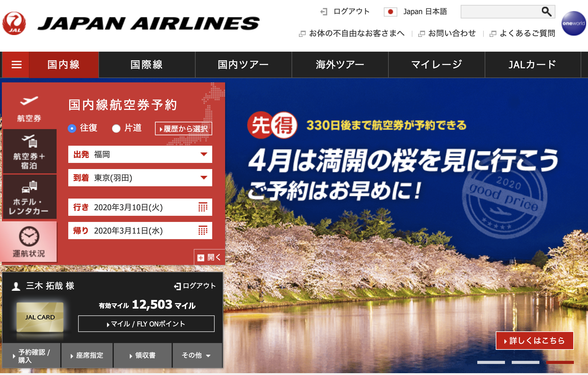Open the マイレージ menu tab

coord(437,65)
